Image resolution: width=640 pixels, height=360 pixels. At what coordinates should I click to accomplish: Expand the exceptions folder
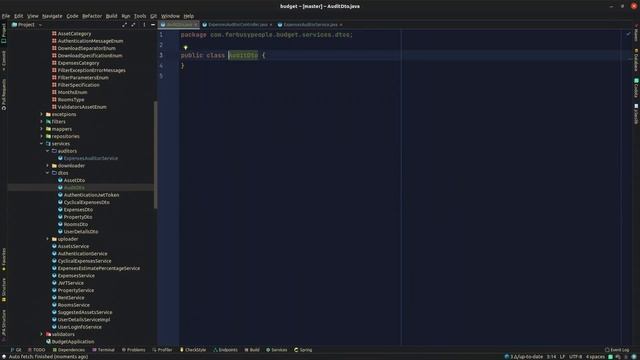(42, 114)
